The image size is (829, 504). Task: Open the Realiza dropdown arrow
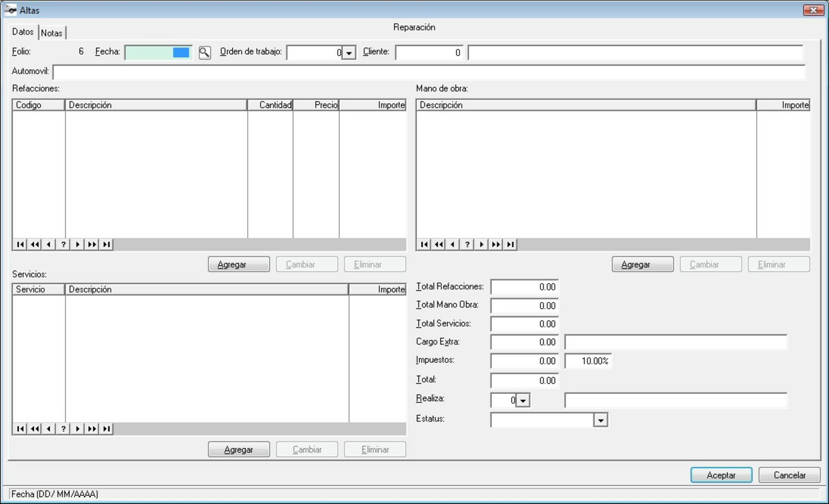pos(523,400)
